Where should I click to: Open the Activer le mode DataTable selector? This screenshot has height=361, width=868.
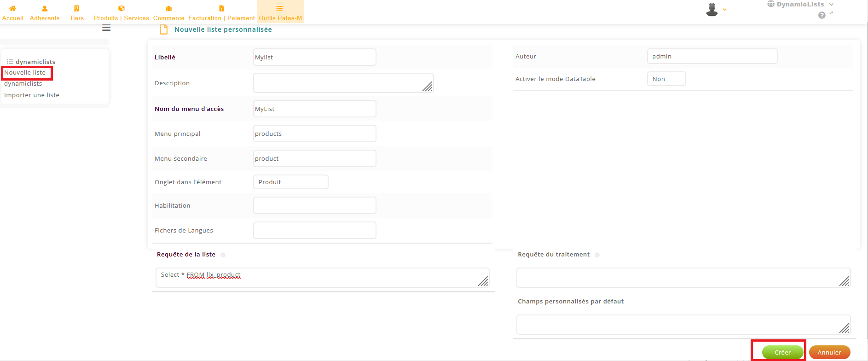click(x=666, y=79)
